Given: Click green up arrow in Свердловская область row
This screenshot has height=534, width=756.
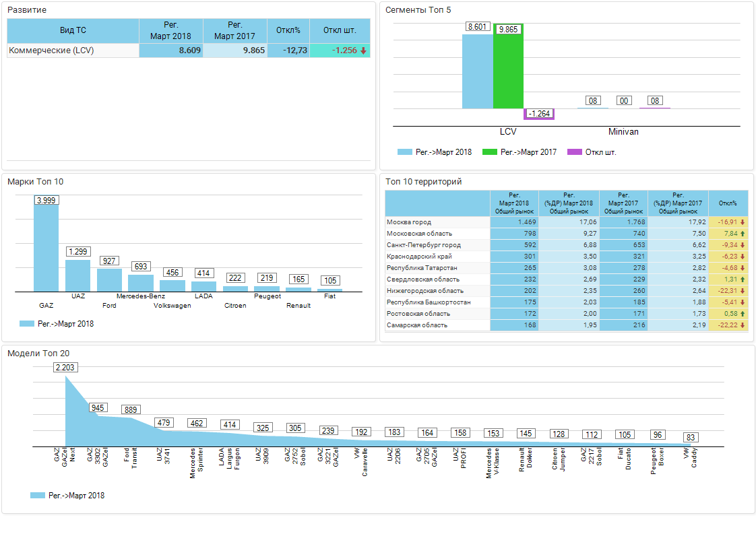Looking at the screenshot, I should pos(743,279).
